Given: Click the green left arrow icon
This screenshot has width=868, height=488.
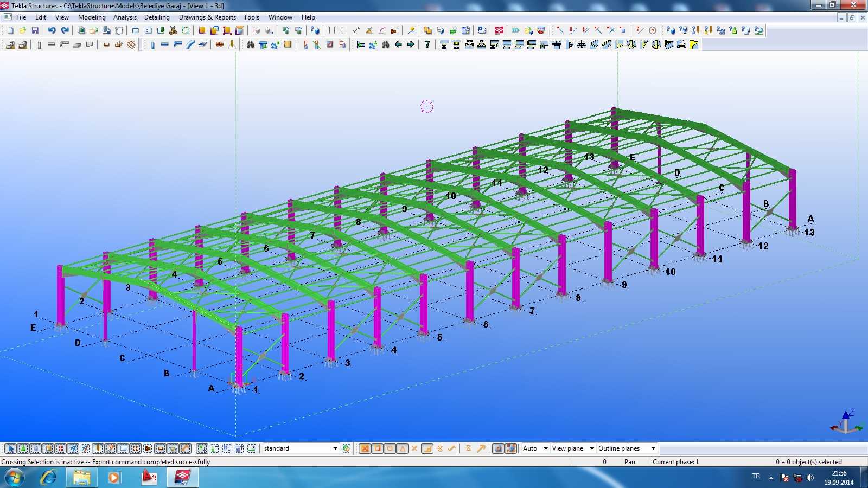Looking at the screenshot, I should (x=398, y=44).
